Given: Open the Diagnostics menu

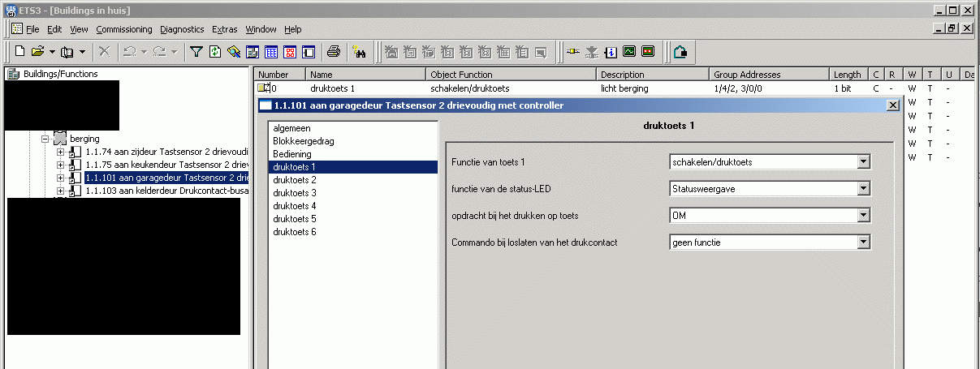Looking at the screenshot, I should click(x=182, y=29).
